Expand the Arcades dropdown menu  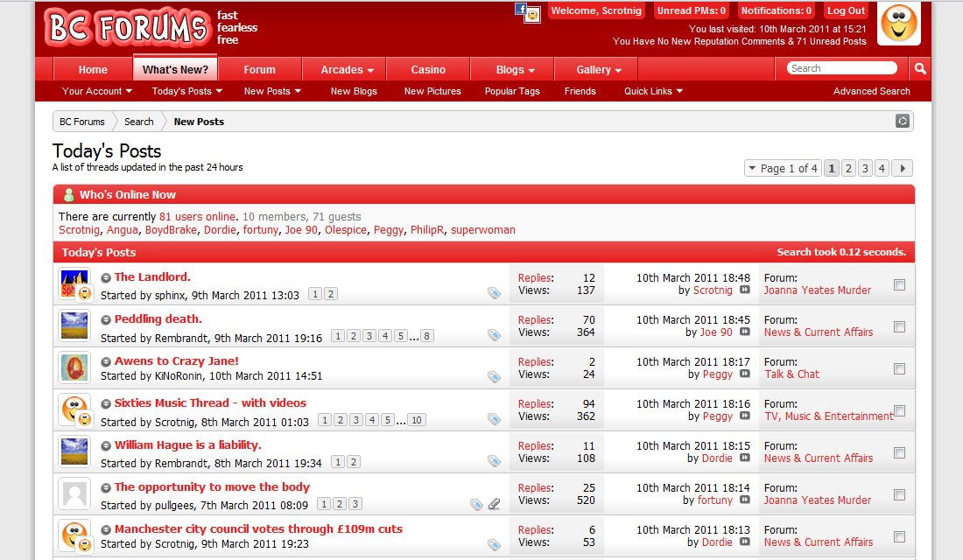click(x=347, y=70)
